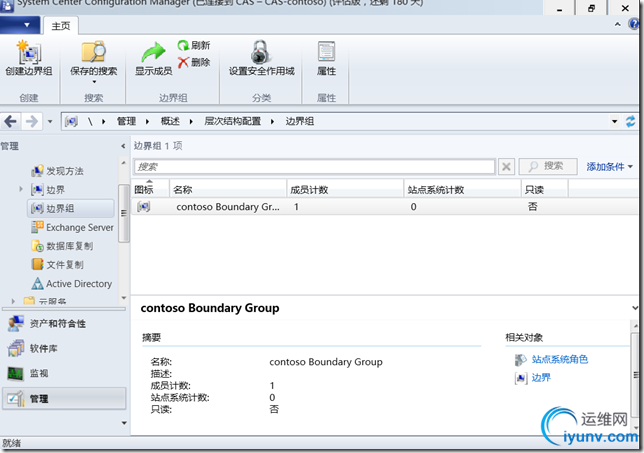
Task: Expand the 边界 tree node
Action: pyautogui.click(x=21, y=189)
